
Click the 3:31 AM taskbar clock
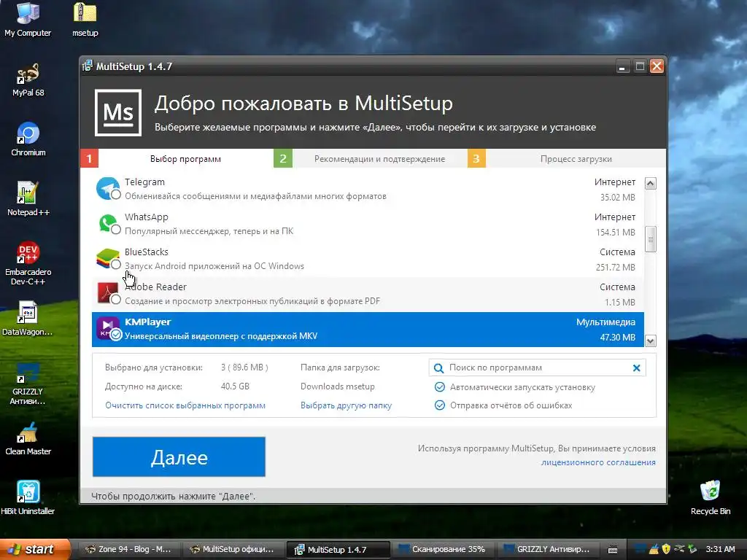pos(720,550)
